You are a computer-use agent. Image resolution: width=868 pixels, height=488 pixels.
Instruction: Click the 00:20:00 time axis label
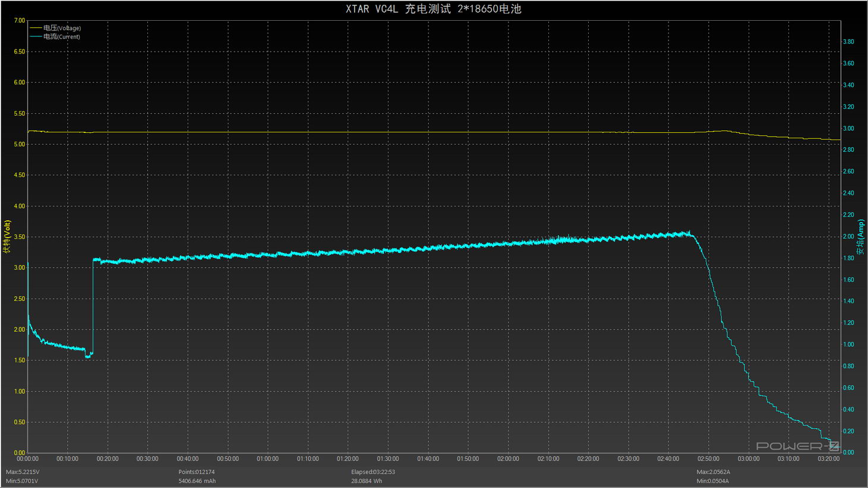click(108, 459)
